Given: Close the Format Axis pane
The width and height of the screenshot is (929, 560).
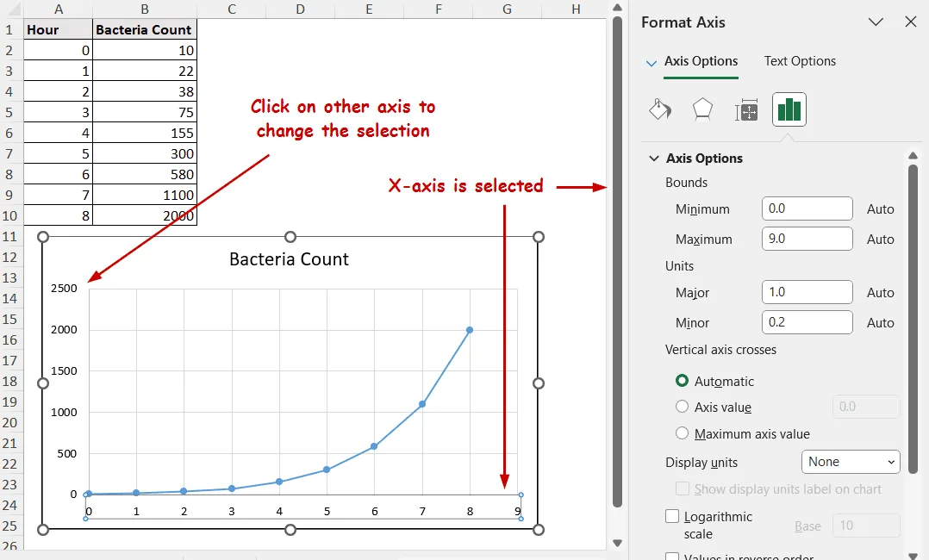Looking at the screenshot, I should pyautogui.click(x=911, y=22).
